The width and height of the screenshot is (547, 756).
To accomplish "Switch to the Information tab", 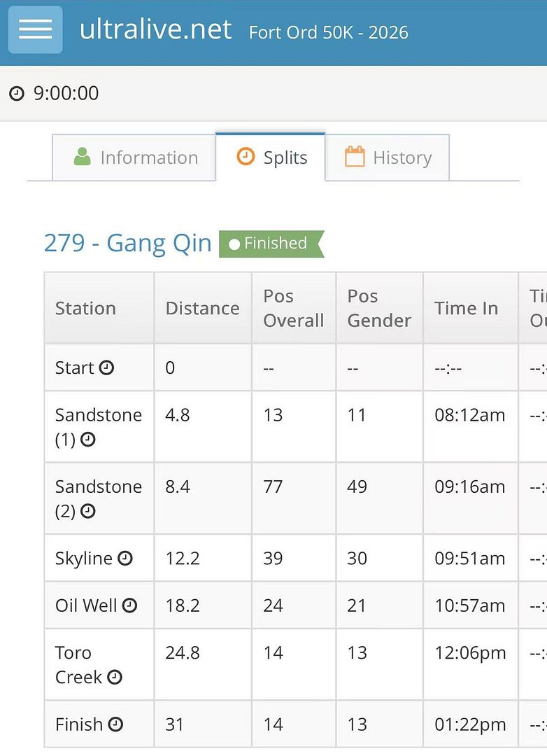I will (x=135, y=157).
